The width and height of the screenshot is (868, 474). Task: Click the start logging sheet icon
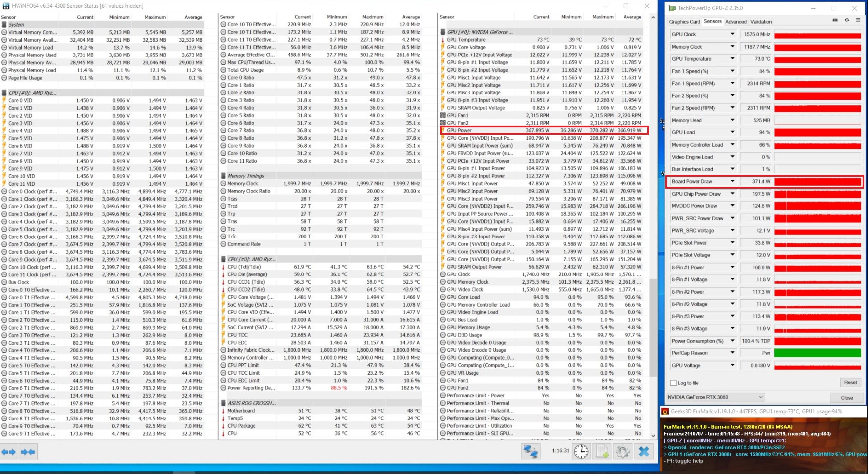click(x=602, y=451)
